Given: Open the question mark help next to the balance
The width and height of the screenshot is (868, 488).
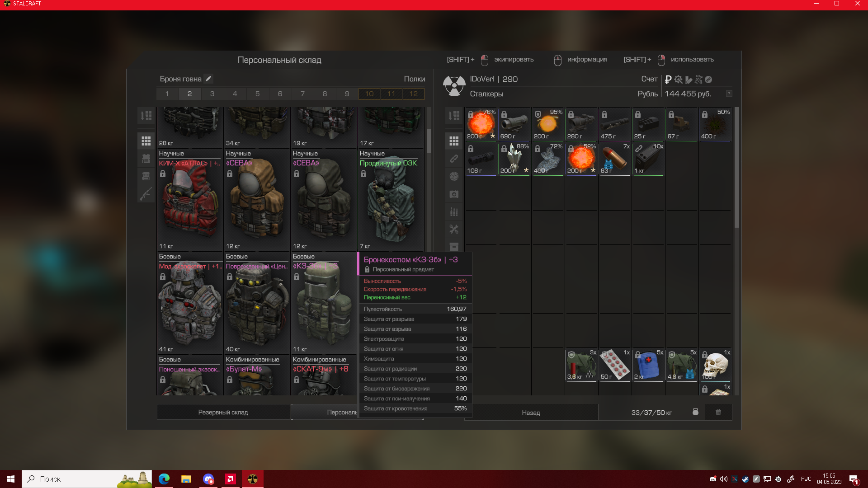Looking at the screenshot, I should (729, 94).
